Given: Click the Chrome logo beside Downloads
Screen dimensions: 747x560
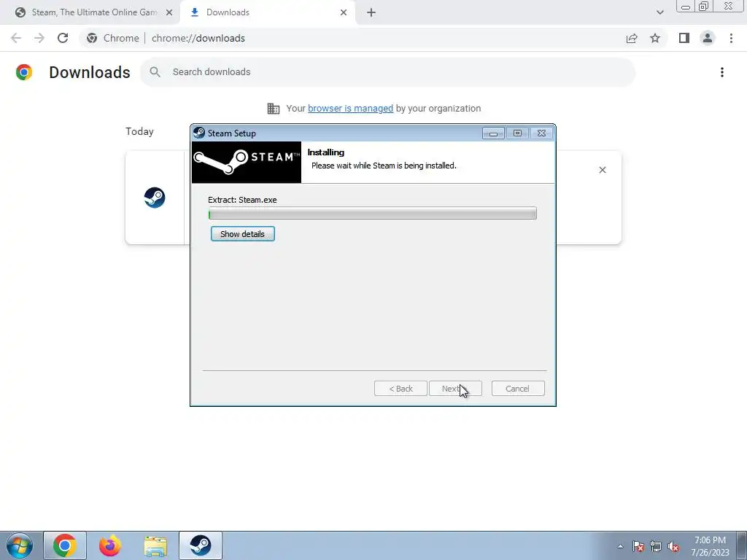Looking at the screenshot, I should coord(24,72).
